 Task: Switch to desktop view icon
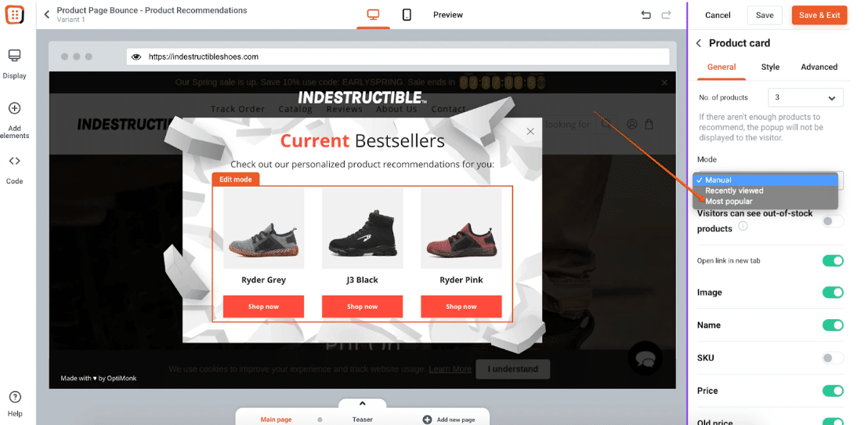[373, 15]
